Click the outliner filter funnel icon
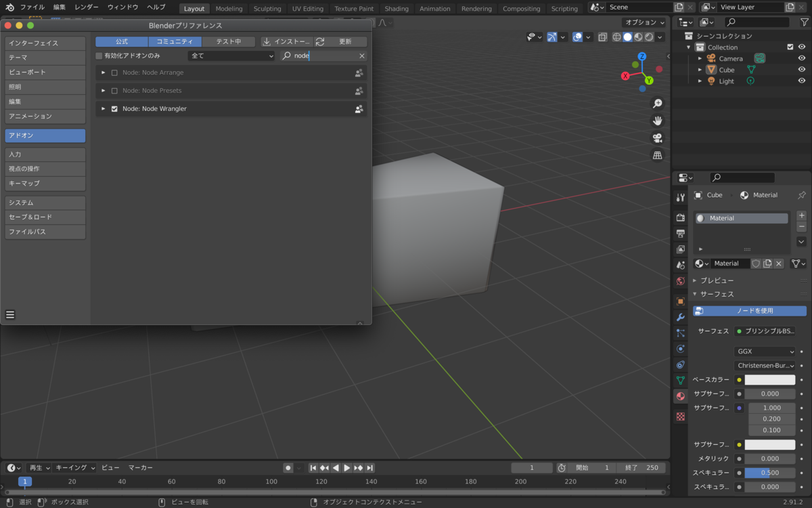The image size is (812, 508). (x=804, y=22)
